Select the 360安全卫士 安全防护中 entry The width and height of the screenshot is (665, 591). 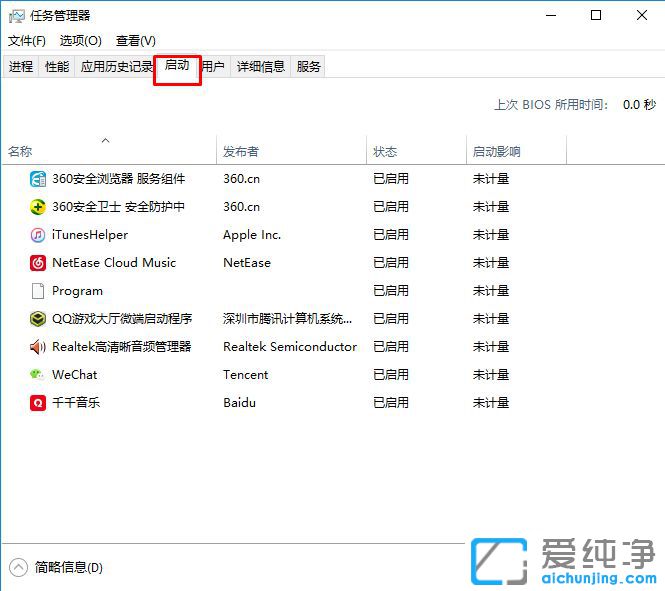[118, 207]
